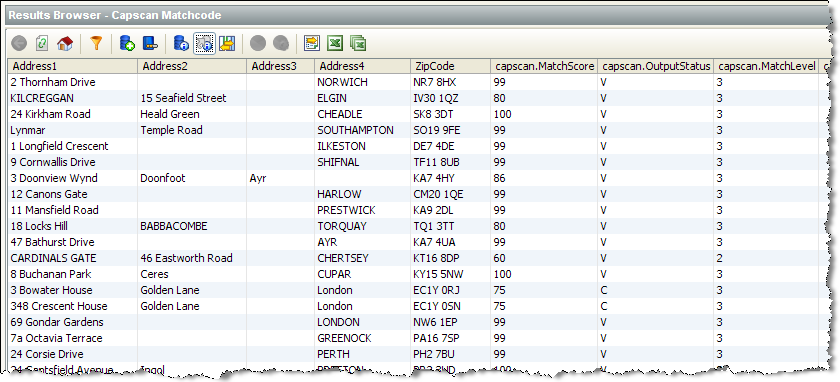Sort by the ZipCode column header
840x382 pixels.
(x=450, y=66)
